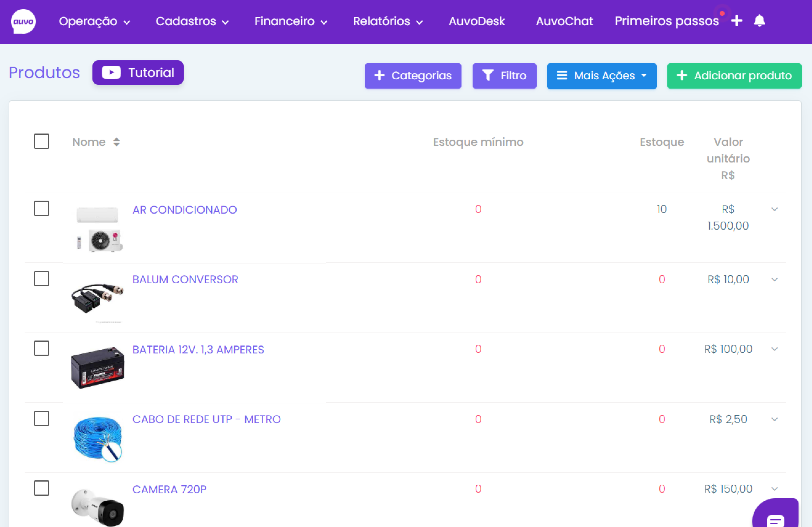The image size is (812, 527).
Task: Tick the AR CONDICIONADO row checkbox
Action: pos(42,208)
